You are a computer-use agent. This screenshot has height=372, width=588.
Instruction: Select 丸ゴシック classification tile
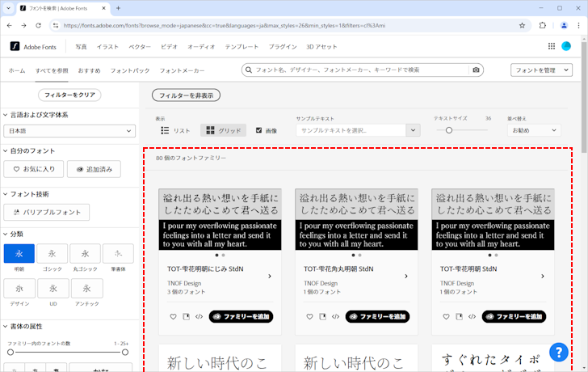(85, 253)
